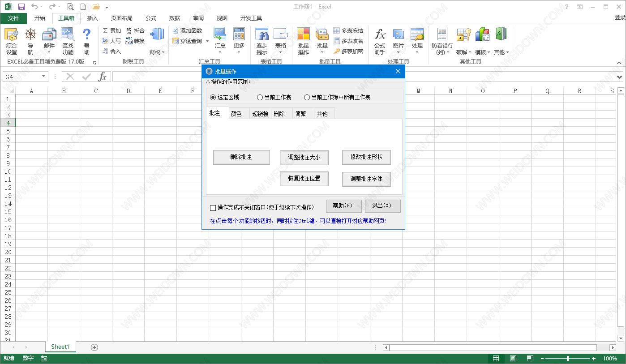Viewport: 626px width, 364px height.
Task: Click the 登录 sign-in link
Action: coord(620,17)
